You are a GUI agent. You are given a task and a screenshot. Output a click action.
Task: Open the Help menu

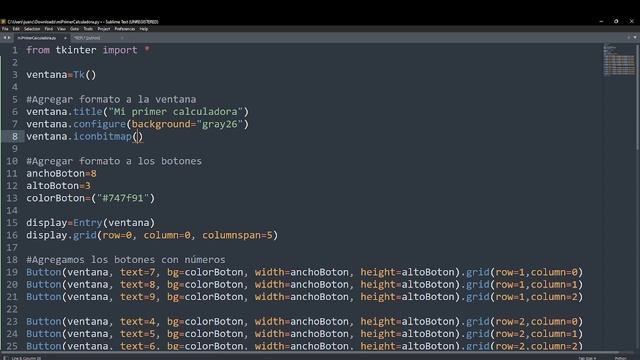point(144,29)
